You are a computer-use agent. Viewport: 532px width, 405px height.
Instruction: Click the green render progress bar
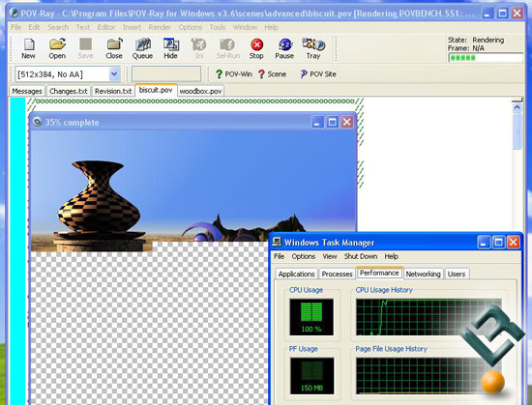[486, 58]
